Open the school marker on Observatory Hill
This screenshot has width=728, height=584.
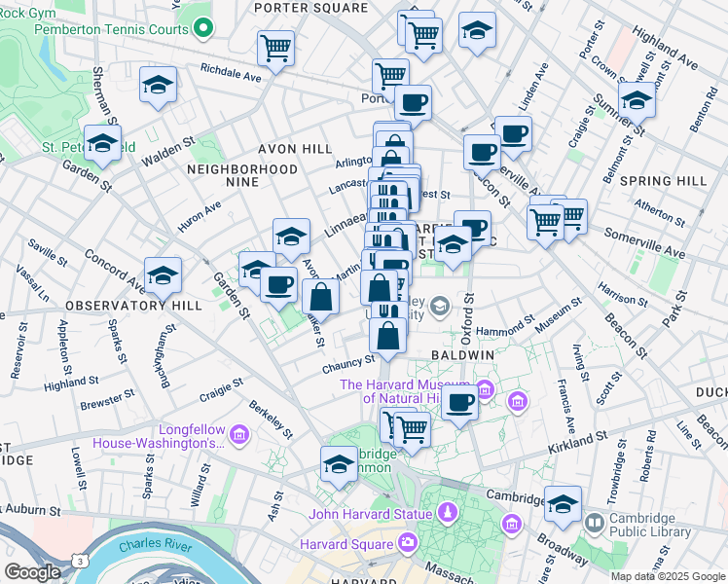pos(163,275)
